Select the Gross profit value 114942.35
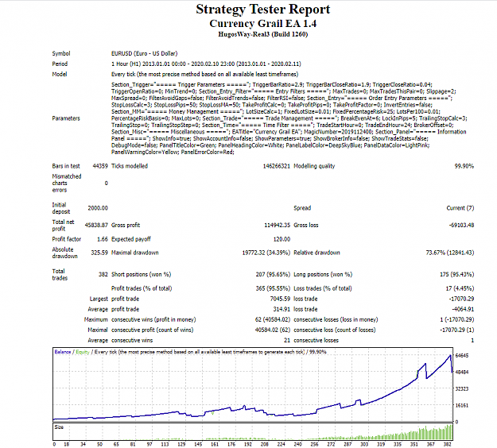497x448 pixels. [x=277, y=225]
